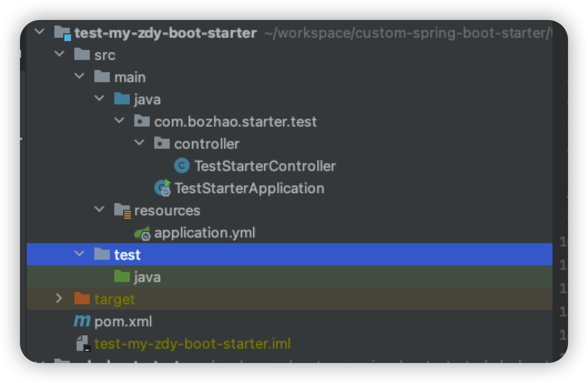Image resolution: width=588 pixels, height=383 pixels.
Task: Collapse the test-my-zdy-boot-starter project root
Action: tap(39, 32)
